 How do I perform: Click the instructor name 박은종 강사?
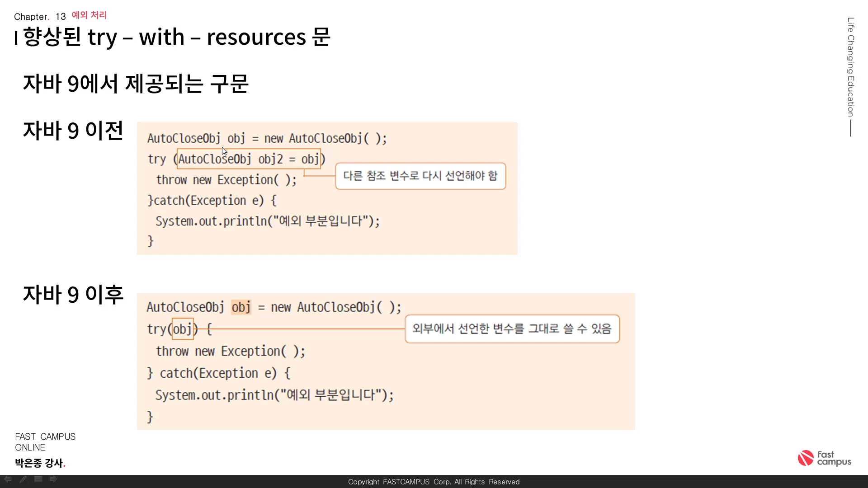point(40,463)
